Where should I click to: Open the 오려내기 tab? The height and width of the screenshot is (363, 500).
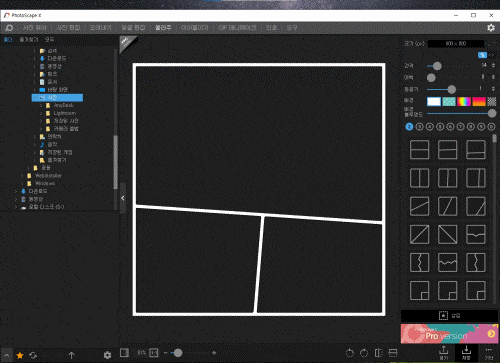click(x=100, y=28)
